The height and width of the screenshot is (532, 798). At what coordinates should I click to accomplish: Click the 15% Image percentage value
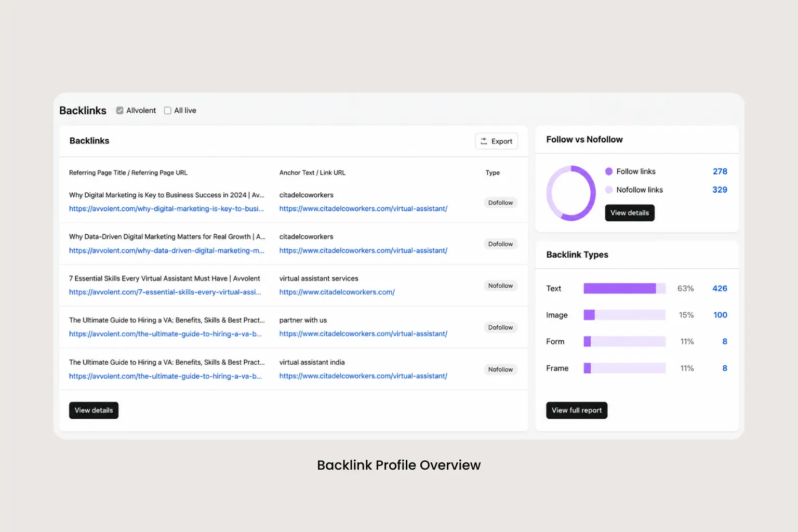coord(686,315)
